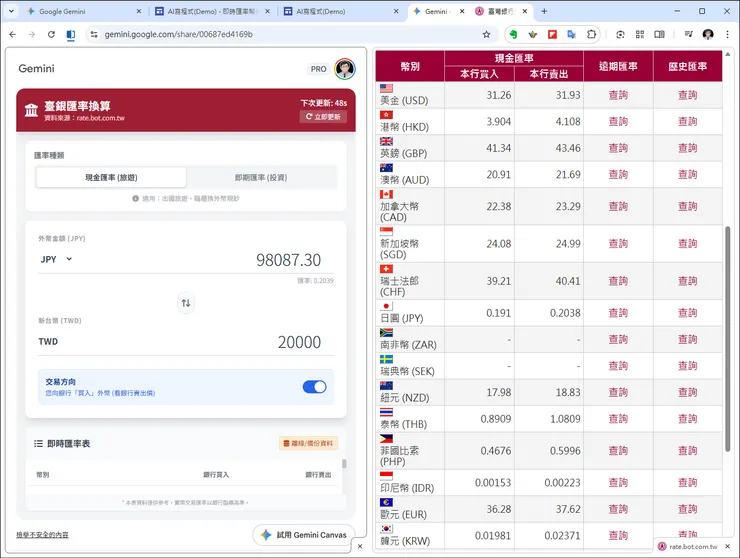Open the Chrome profile avatar in toolbar
Screen dimensions: 740x558
click(x=708, y=34)
